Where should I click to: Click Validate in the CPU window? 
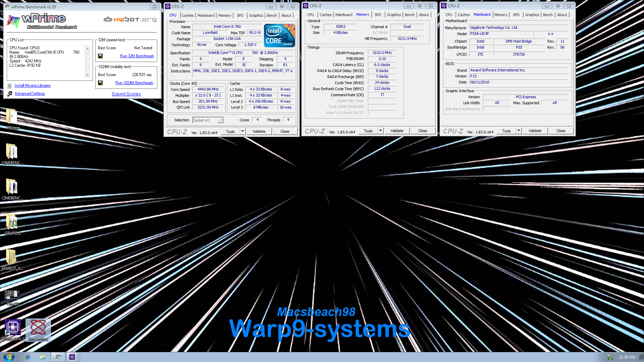[x=259, y=131]
